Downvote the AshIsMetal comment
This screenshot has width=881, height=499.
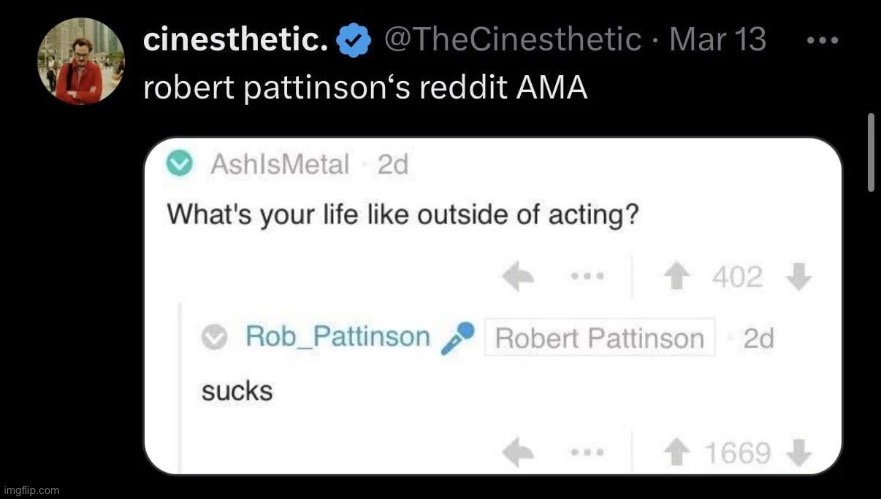coord(797,279)
